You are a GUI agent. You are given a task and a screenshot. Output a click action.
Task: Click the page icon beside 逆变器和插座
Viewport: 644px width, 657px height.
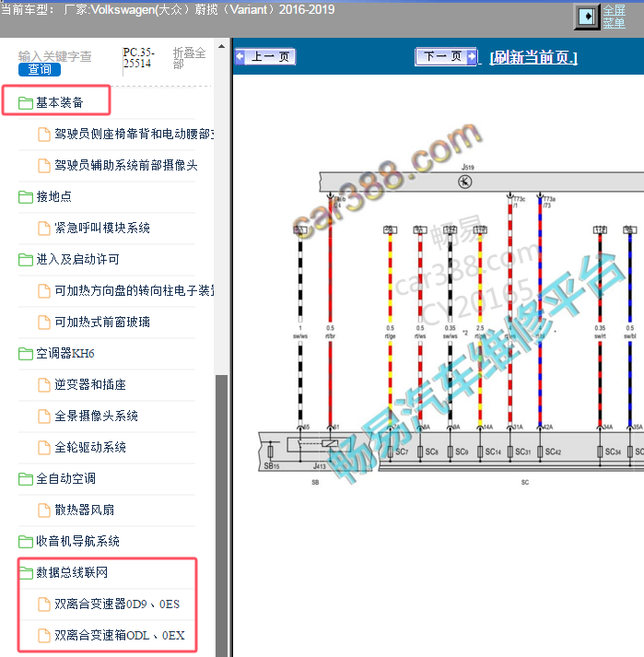point(44,384)
